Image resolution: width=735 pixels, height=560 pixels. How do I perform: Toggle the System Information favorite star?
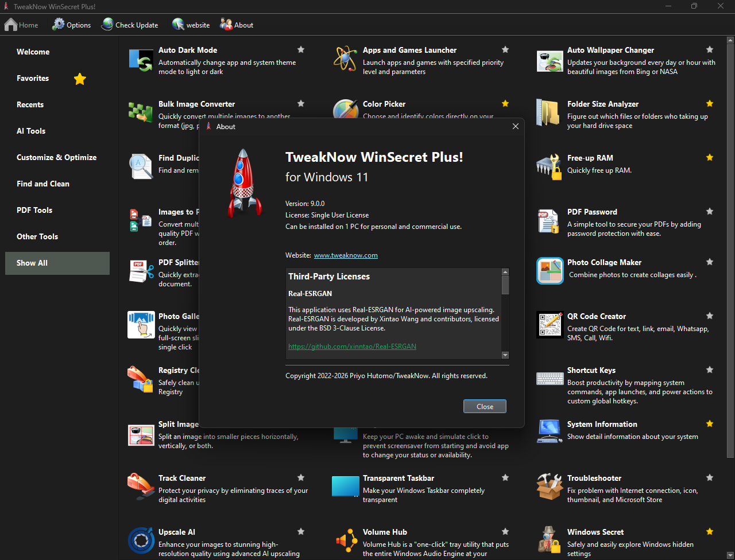click(x=710, y=423)
